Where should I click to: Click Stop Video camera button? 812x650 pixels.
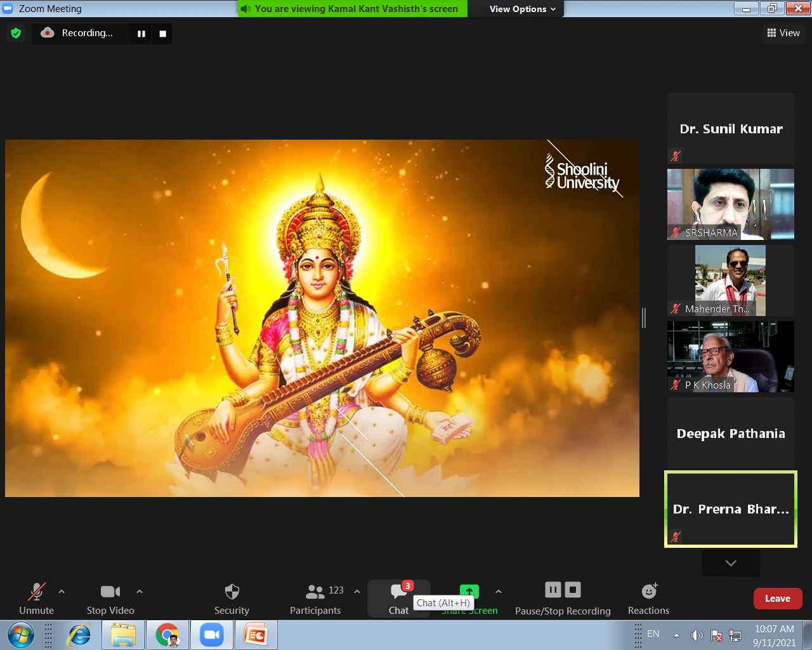110,599
